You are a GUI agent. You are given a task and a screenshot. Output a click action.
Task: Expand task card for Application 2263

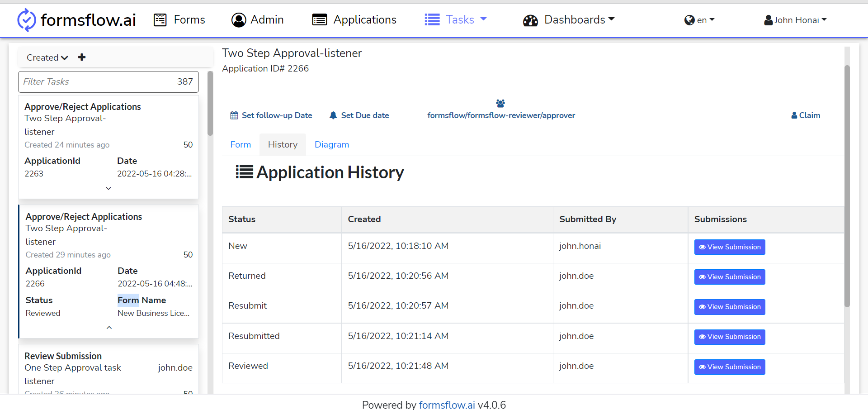point(108,188)
